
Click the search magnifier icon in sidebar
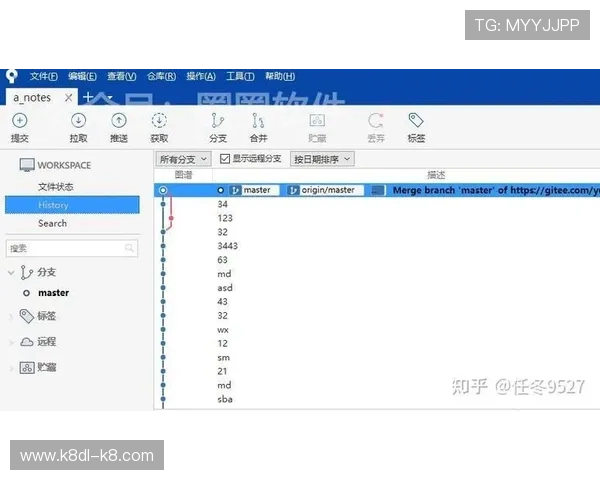(x=129, y=248)
